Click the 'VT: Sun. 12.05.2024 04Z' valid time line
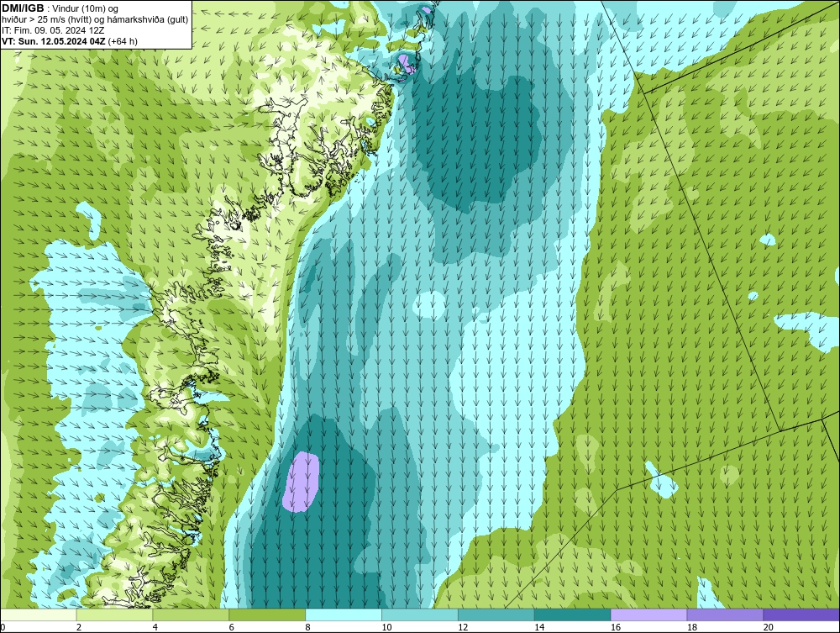Viewport: 840px width, 633px height. [x=70, y=41]
